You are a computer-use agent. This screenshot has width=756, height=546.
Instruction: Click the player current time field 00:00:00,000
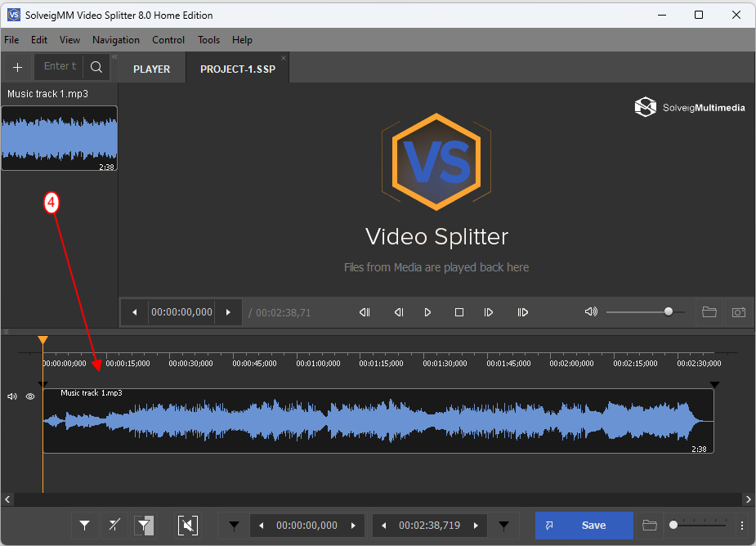tap(181, 312)
